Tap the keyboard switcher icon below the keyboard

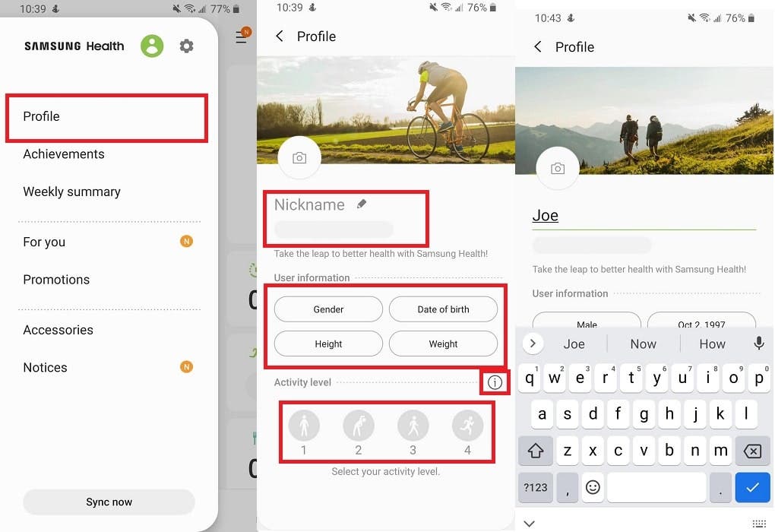tap(759, 524)
